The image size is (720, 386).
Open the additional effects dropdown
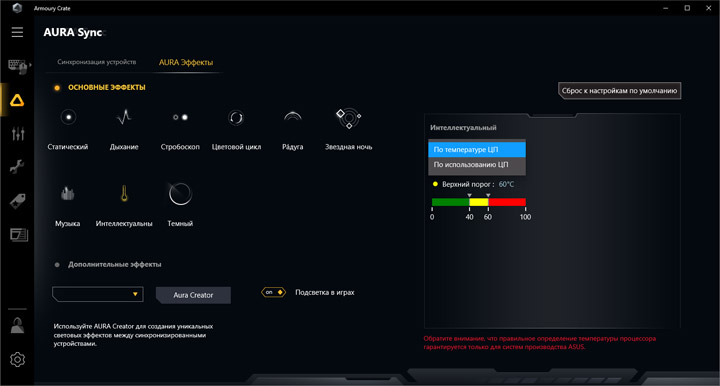click(98, 294)
